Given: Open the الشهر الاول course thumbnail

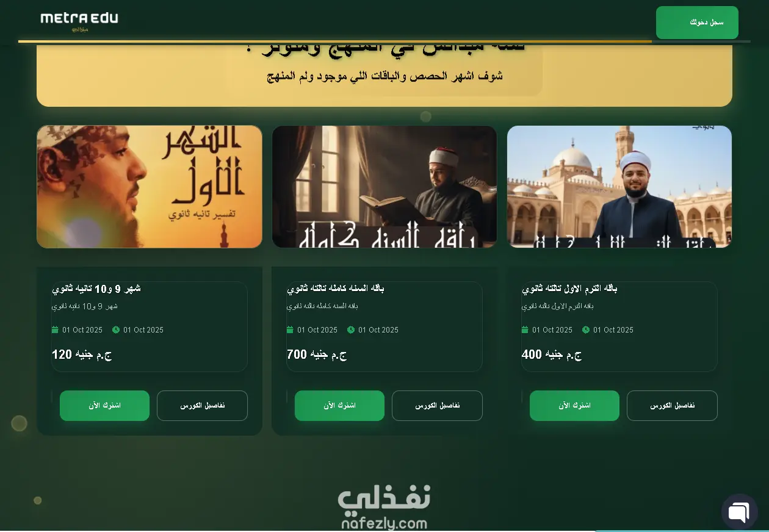Looking at the screenshot, I should [150, 187].
